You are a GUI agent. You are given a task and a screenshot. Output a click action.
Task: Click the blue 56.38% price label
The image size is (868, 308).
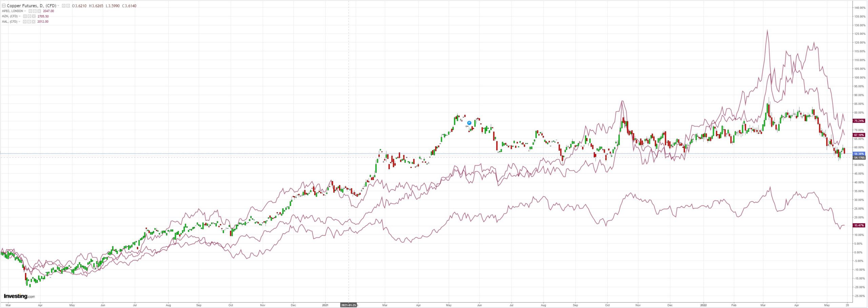[859, 154]
